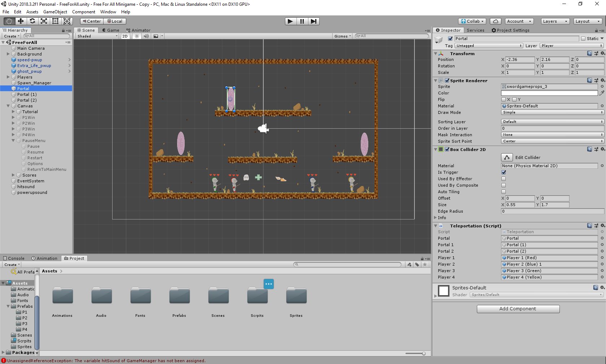
Task: Open the Window menu
Action: pyautogui.click(x=108, y=12)
